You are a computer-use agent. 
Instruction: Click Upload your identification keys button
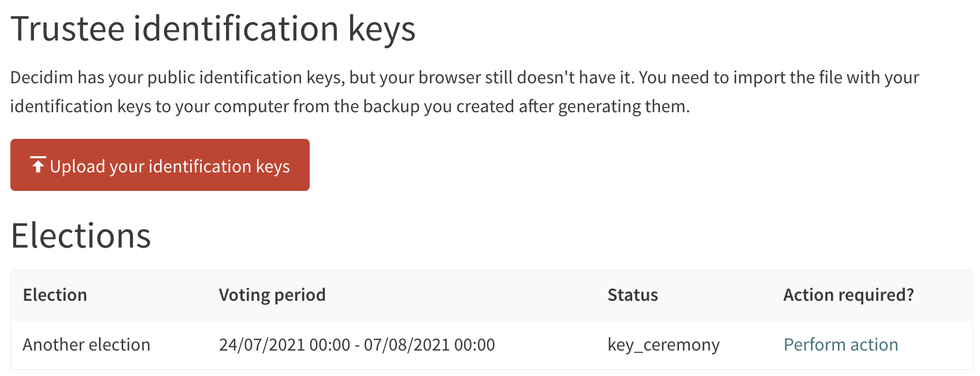[160, 165]
